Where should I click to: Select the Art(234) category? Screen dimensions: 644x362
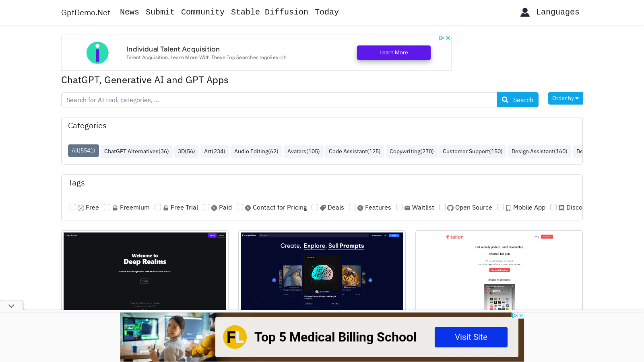coord(215,151)
